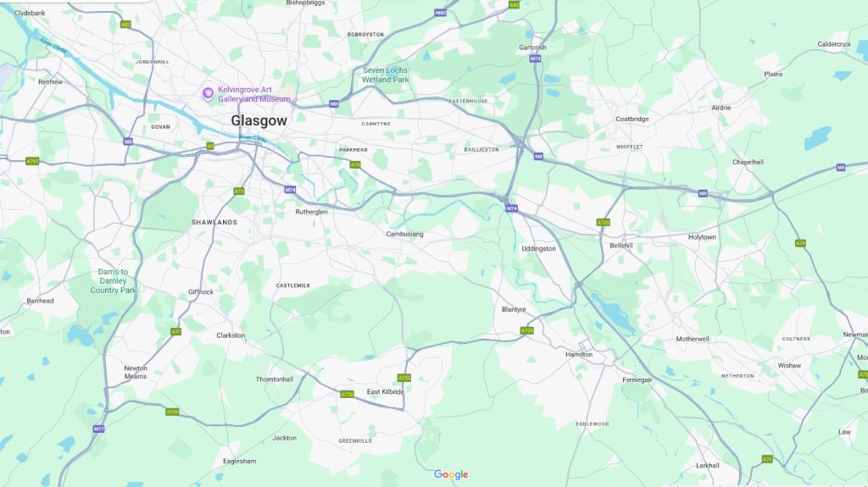This screenshot has width=868, height=487.
Task: Click the Kelvingrove Art Gallery museum pin icon
Action: pos(209,93)
